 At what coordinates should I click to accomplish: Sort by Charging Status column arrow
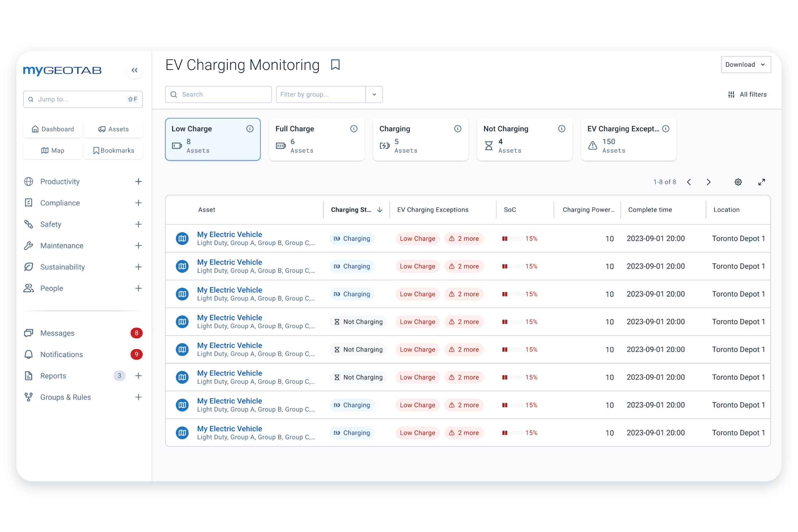(380, 210)
